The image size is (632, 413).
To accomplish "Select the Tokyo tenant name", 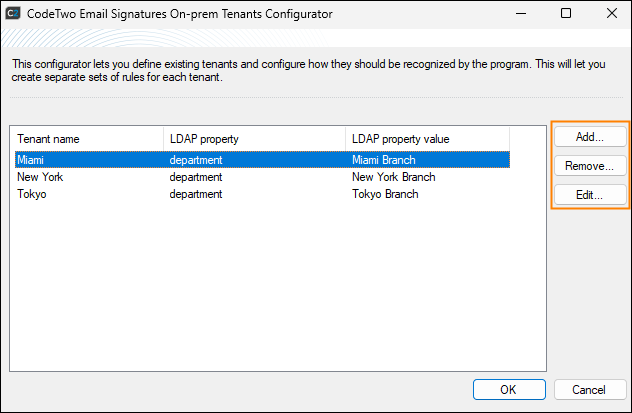I will click(32, 194).
